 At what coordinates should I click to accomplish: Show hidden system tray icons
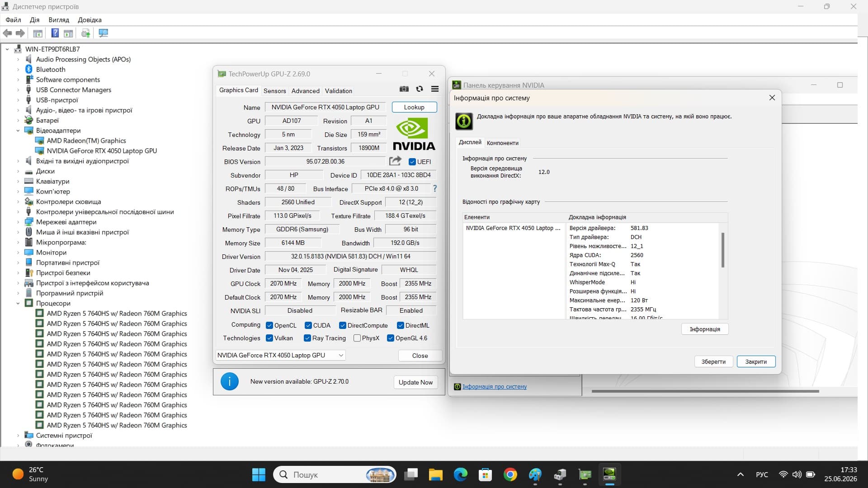click(740, 474)
